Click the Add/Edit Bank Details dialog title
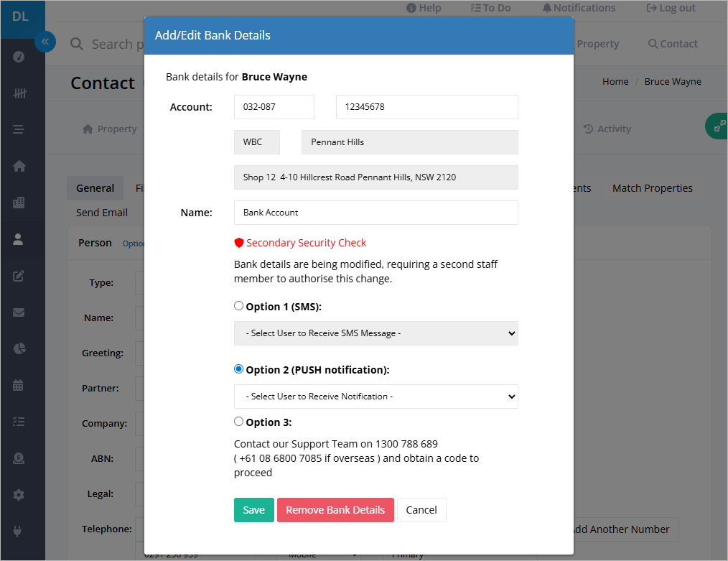 213,35
